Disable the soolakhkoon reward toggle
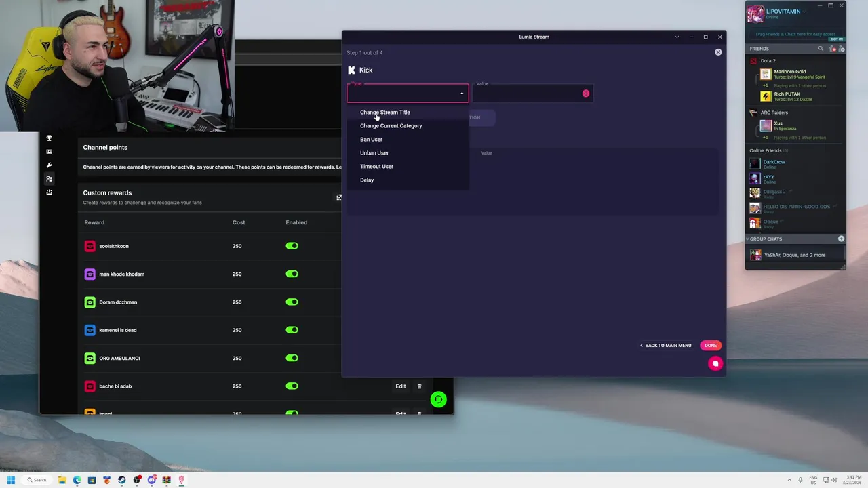The image size is (868, 488). click(x=292, y=246)
